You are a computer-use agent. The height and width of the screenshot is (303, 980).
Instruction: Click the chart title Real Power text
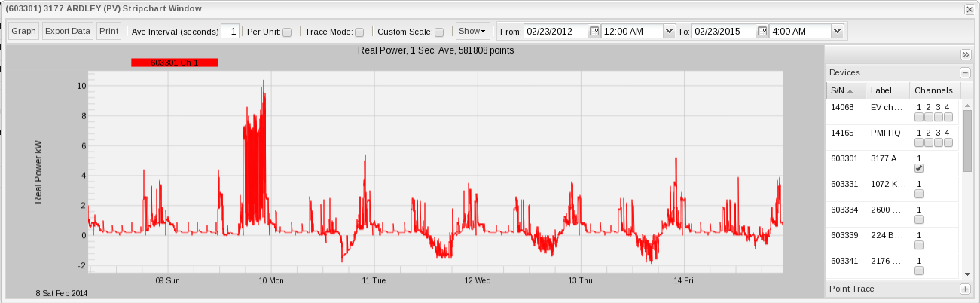click(x=435, y=50)
